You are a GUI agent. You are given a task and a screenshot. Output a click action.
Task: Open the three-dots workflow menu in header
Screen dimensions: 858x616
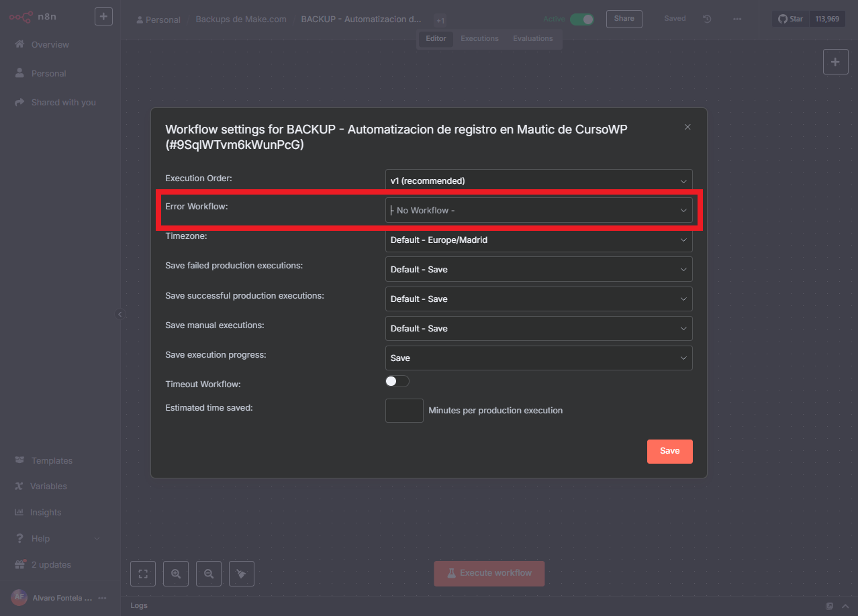tap(737, 19)
